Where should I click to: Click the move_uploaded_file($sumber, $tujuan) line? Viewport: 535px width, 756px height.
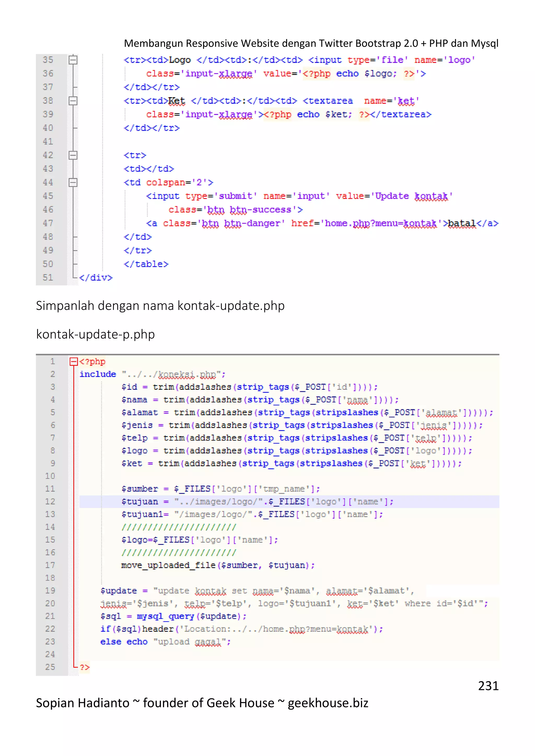coord(218,565)
